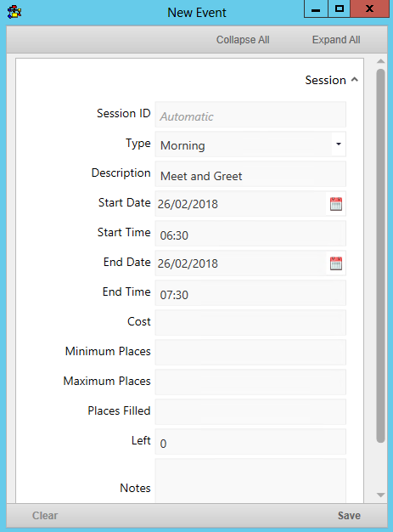The image size is (393, 532).
Task: Click the scrollbar down arrow
Action: click(380, 495)
